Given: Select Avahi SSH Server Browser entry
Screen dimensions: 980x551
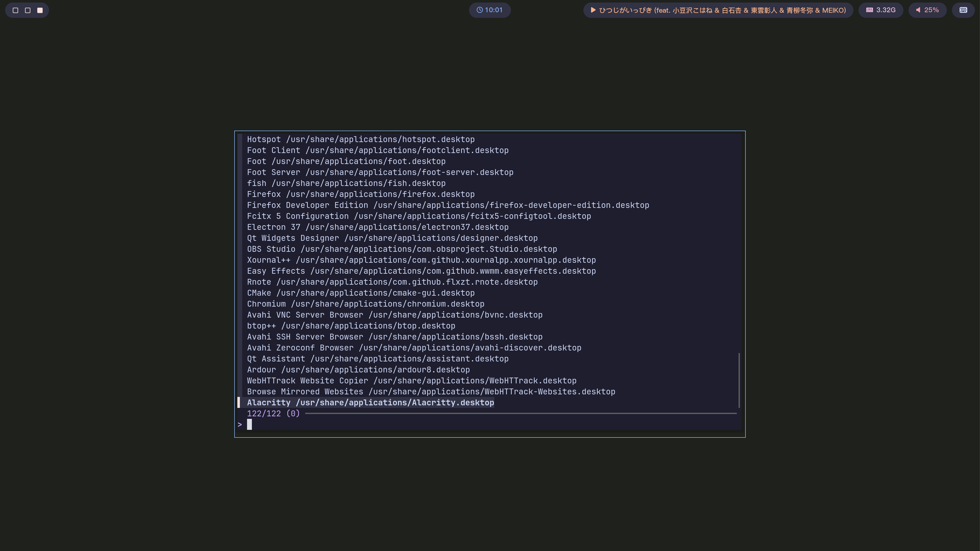Looking at the screenshot, I should tap(395, 337).
